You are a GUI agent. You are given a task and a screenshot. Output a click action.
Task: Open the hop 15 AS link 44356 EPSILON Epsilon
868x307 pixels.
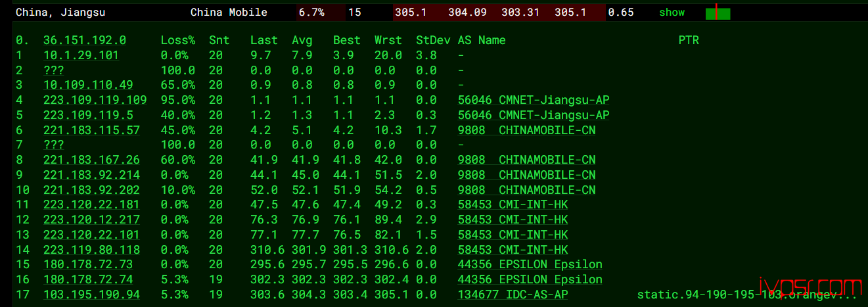click(530, 264)
